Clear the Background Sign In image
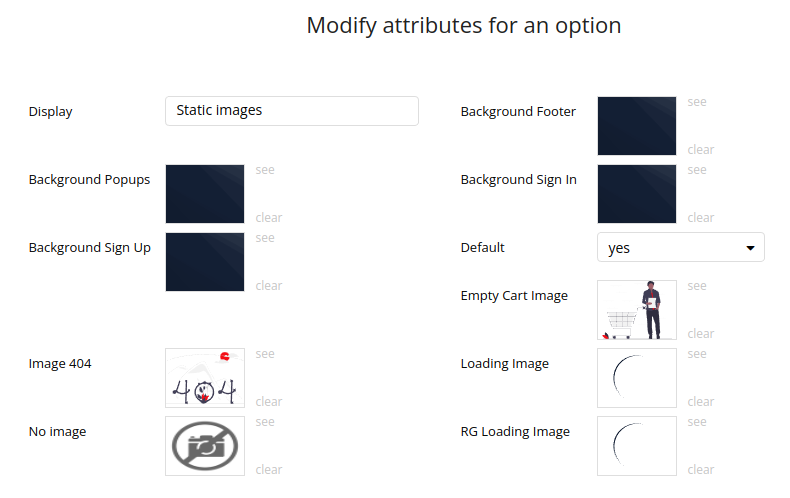 click(701, 218)
